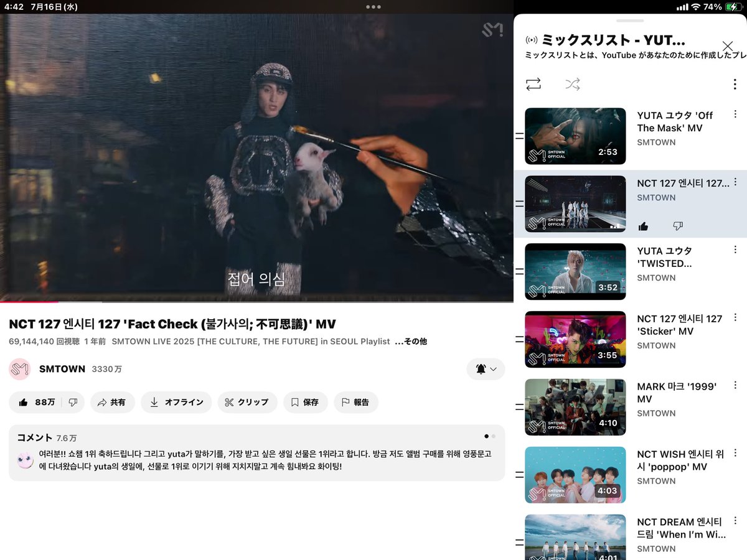
Task: Expand description via …その他
Action: (411, 342)
